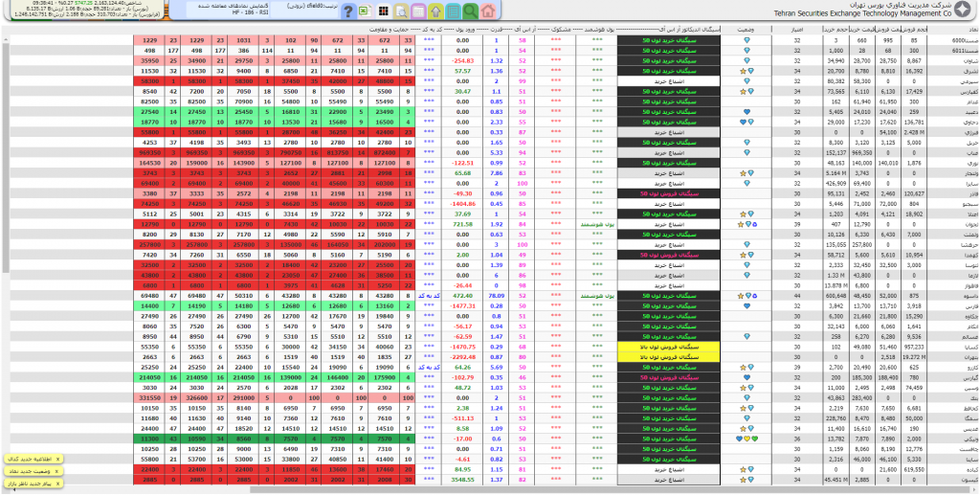This screenshot has height=495, width=980.
Task: Click star icon in row with buy price 8,780
Action: click(743, 71)
